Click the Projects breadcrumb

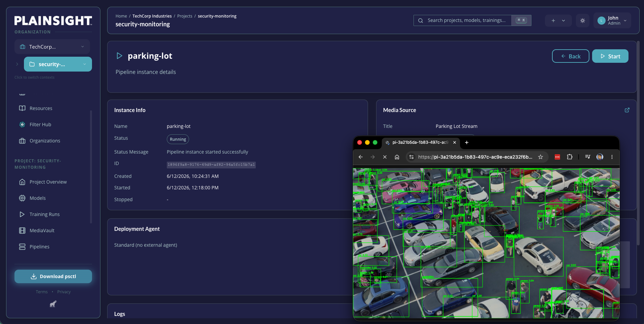(x=185, y=16)
